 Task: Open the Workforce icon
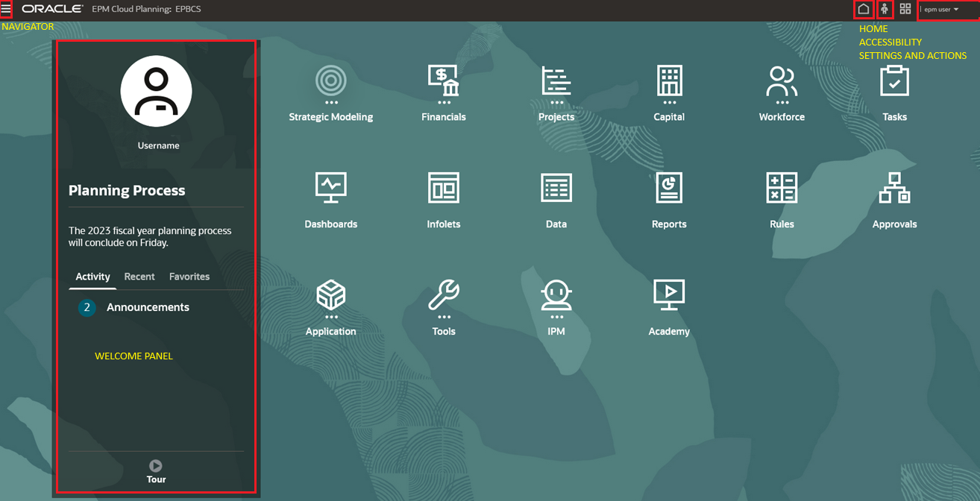coord(782,81)
